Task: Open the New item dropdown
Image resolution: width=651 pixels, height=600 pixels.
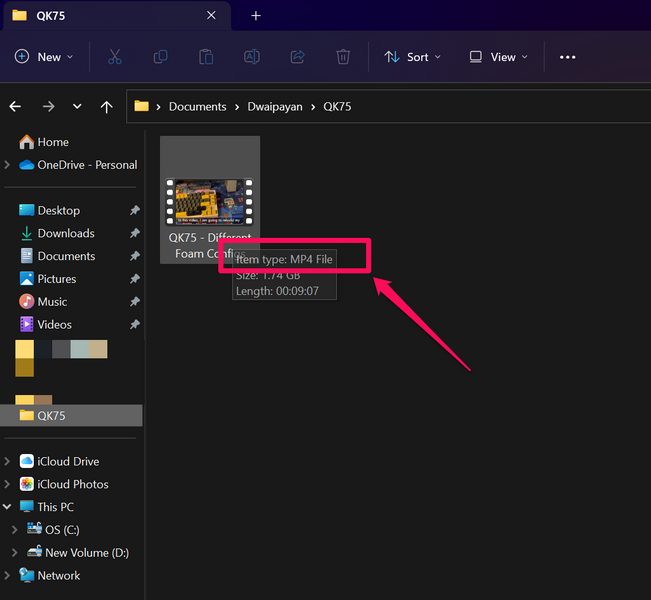Action: 44,57
